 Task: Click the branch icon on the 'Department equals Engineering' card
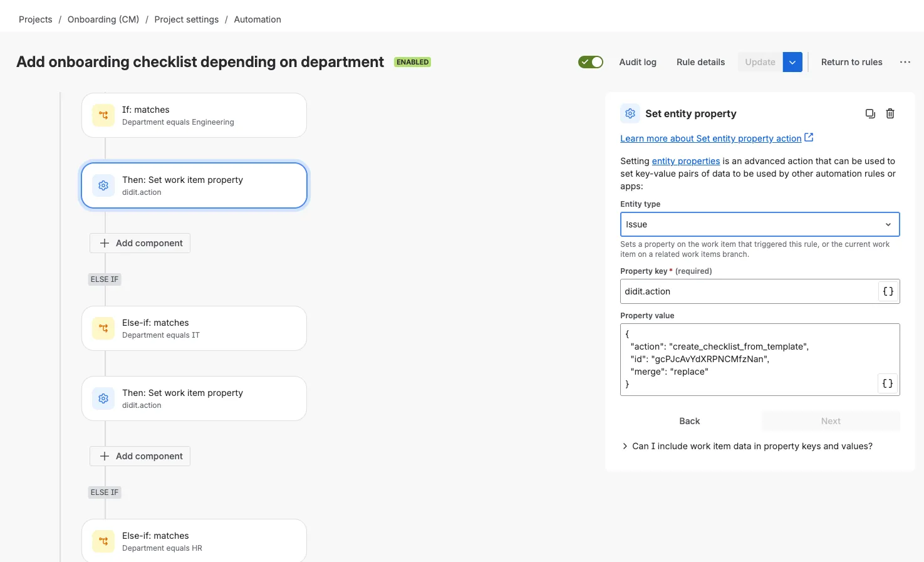click(103, 115)
